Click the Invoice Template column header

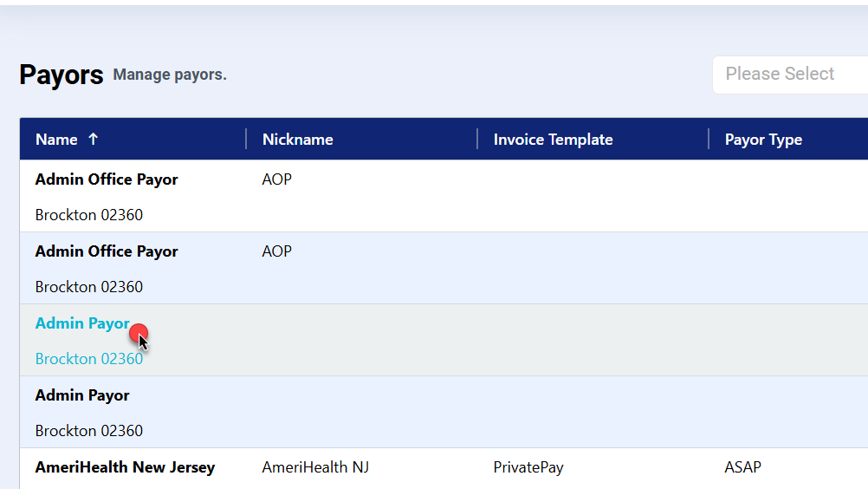click(x=553, y=140)
